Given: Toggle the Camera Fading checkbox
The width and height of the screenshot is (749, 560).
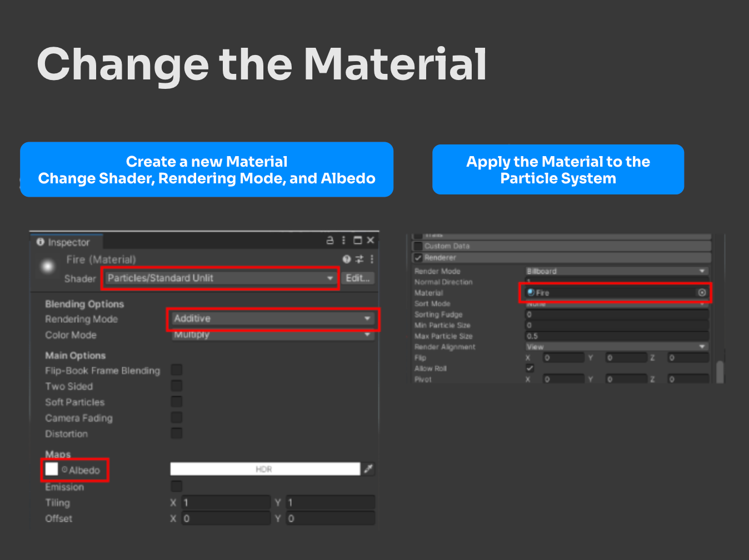Looking at the screenshot, I should point(177,417).
